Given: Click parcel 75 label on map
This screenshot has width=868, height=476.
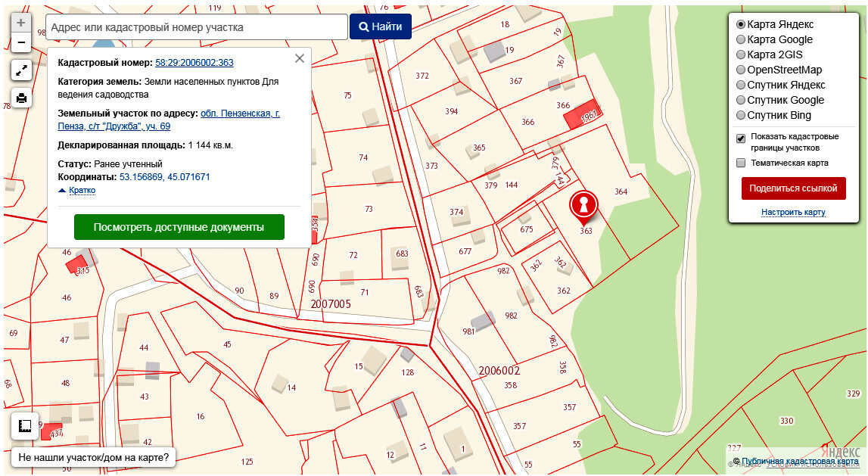Looking at the screenshot, I should point(347,95).
